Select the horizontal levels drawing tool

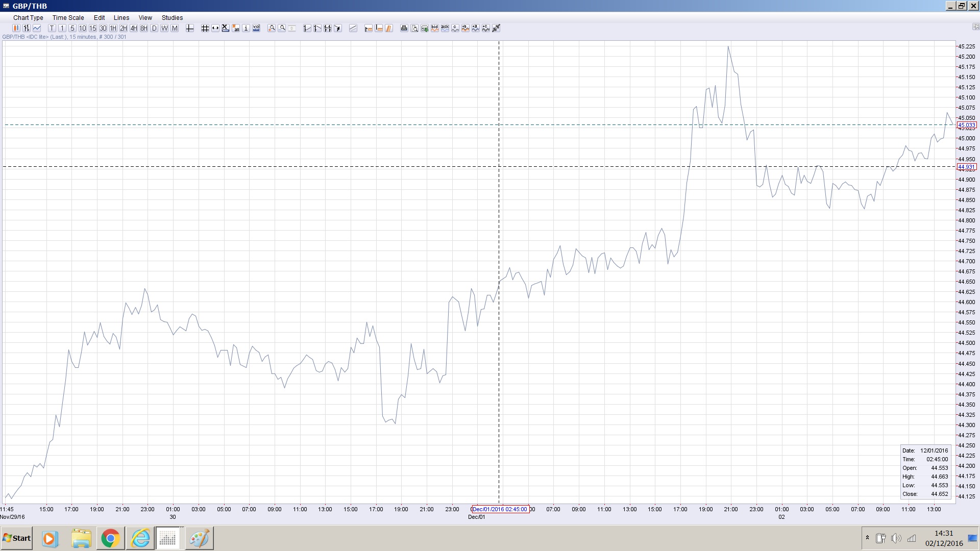pyautogui.click(x=328, y=28)
